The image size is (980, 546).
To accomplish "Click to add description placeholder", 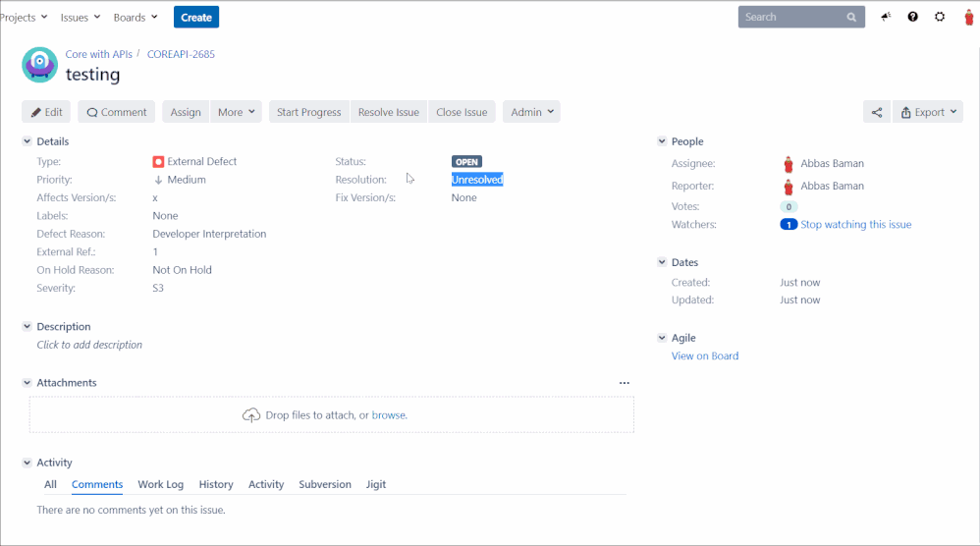I will click(x=89, y=345).
